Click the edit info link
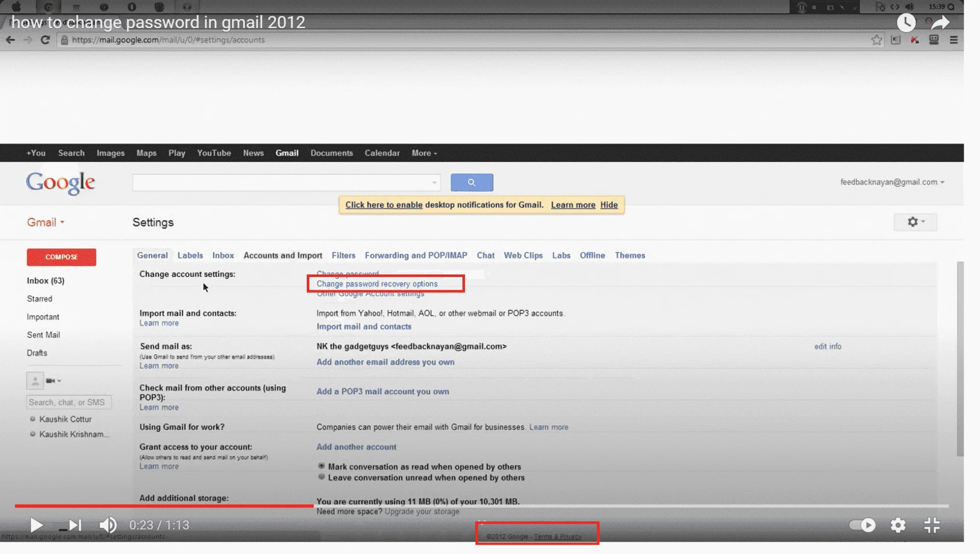The image size is (980, 554). 828,346
